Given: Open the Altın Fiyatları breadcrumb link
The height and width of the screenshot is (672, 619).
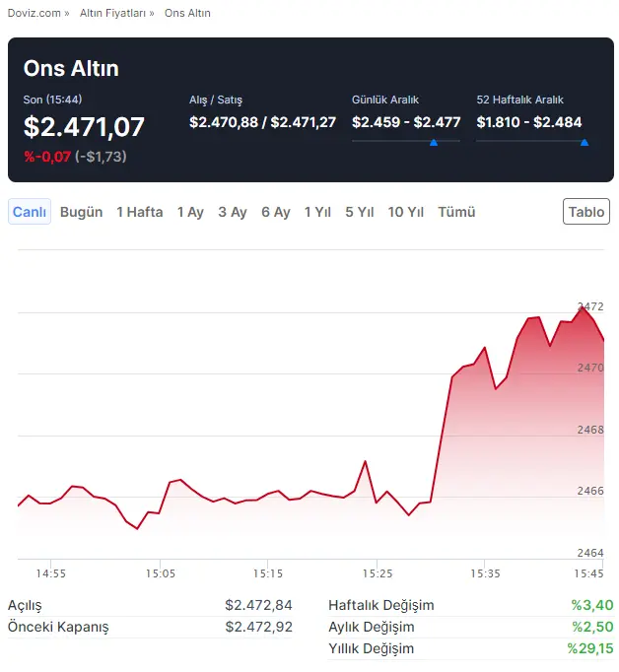Looking at the screenshot, I should [x=112, y=13].
